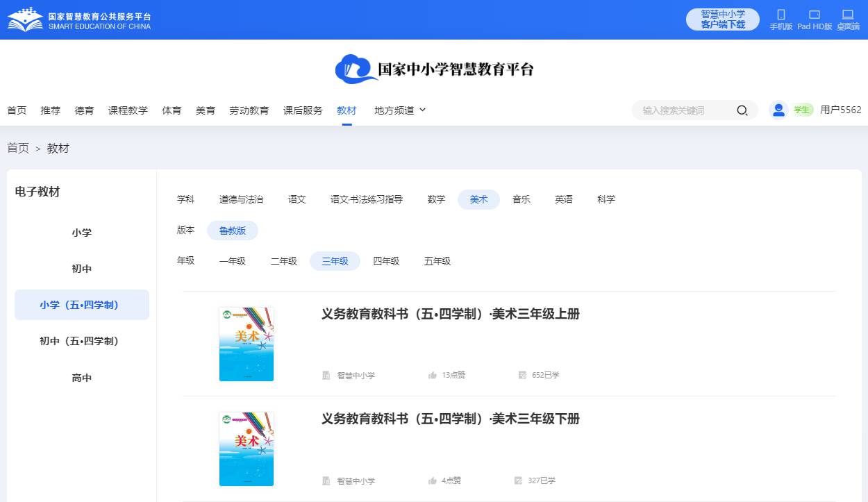Click the 13点赞 text
Image resolution: width=868 pixels, height=502 pixels.
tap(453, 376)
